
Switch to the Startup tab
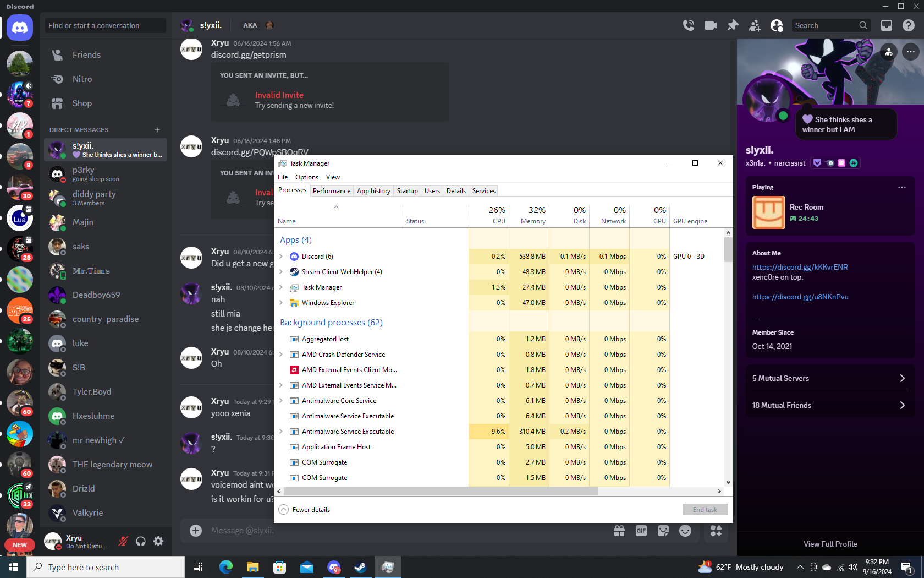pos(408,191)
